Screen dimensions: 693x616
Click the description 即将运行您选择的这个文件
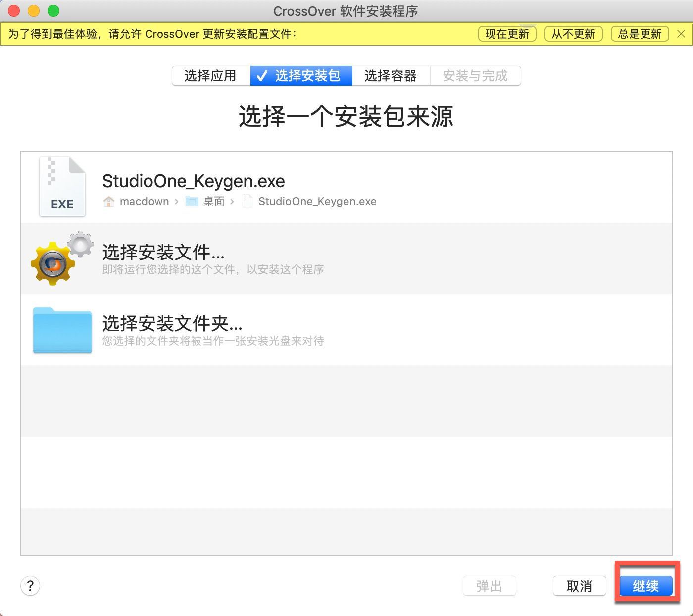(213, 269)
